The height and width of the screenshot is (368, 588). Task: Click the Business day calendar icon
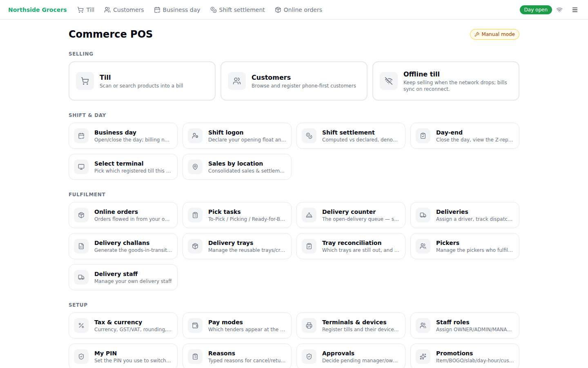pos(81,136)
